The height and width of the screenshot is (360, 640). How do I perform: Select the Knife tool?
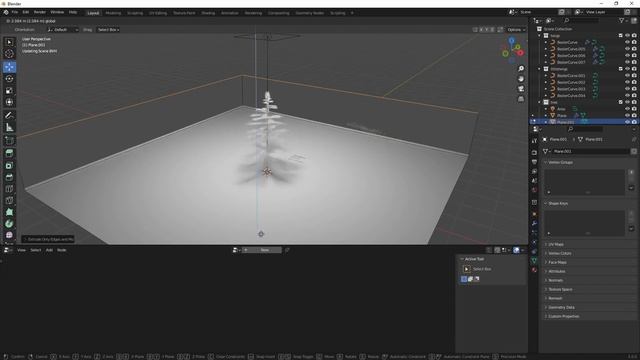coord(9,200)
